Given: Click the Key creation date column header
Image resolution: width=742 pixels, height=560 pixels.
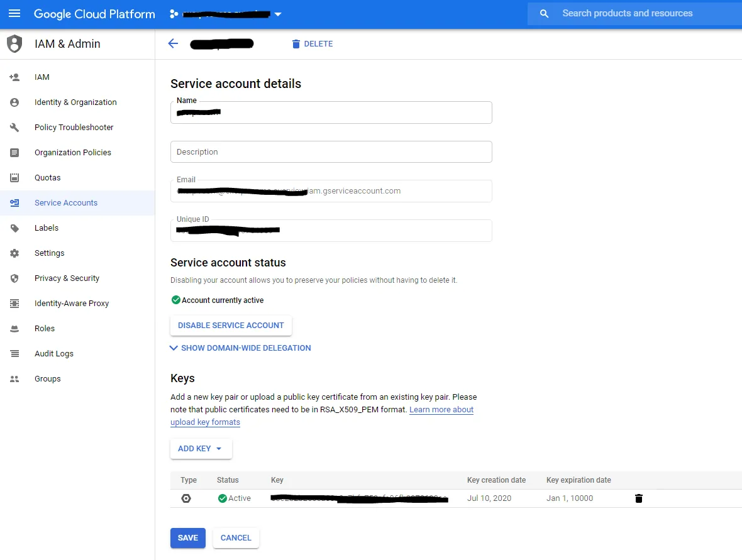Looking at the screenshot, I should click(496, 480).
